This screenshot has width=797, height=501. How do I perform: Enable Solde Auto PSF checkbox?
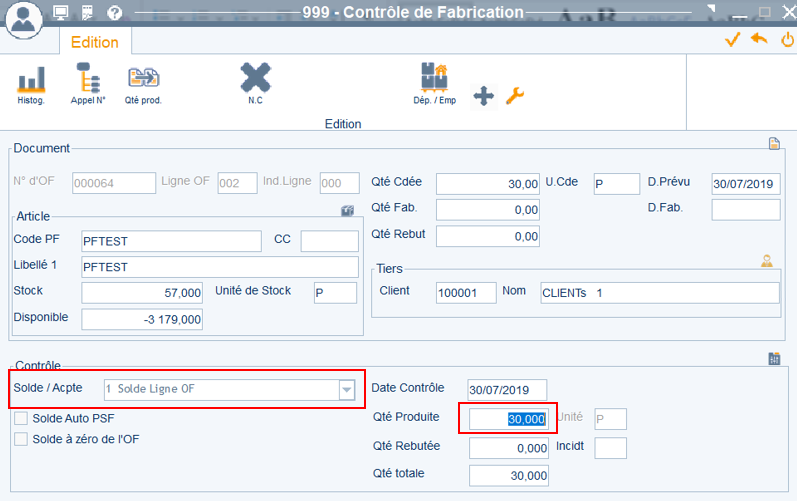pyautogui.click(x=21, y=418)
